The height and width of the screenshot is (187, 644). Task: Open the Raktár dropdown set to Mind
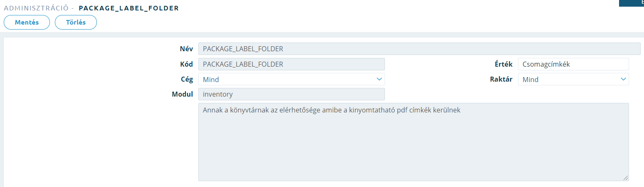click(573, 79)
